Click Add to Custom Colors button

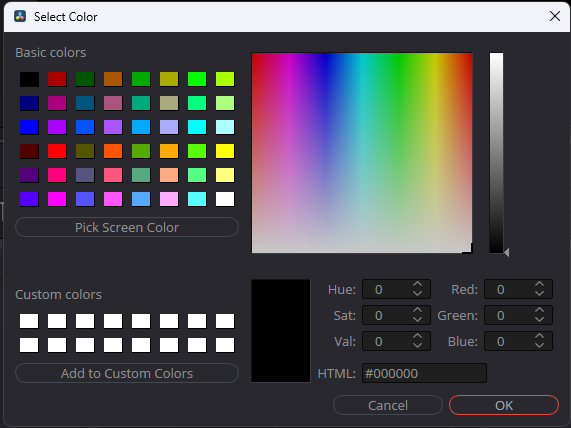pyautogui.click(x=127, y=373)
